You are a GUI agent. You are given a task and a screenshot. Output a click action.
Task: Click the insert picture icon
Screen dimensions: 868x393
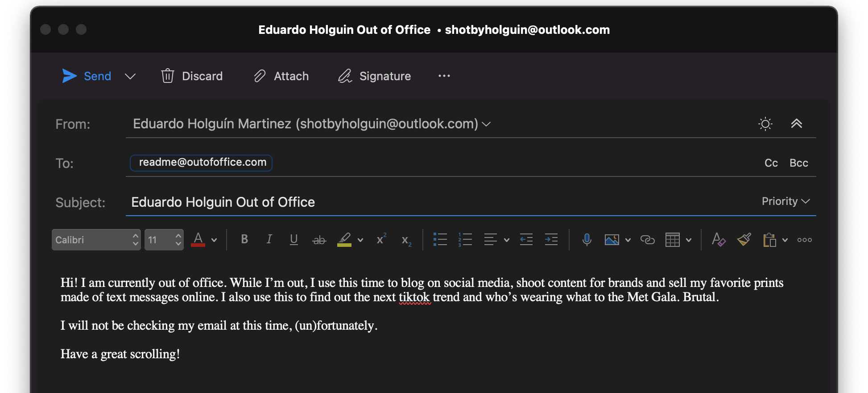point(612,240)
